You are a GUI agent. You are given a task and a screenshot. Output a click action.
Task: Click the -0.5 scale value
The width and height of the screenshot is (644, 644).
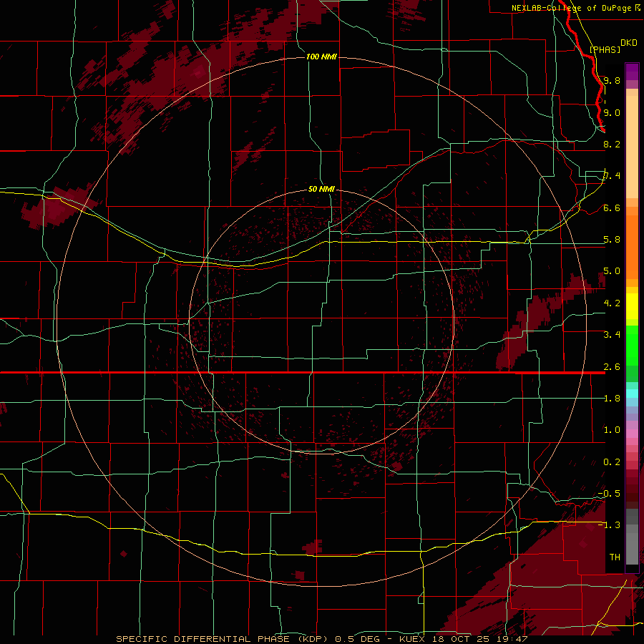(x=609, y=494)
